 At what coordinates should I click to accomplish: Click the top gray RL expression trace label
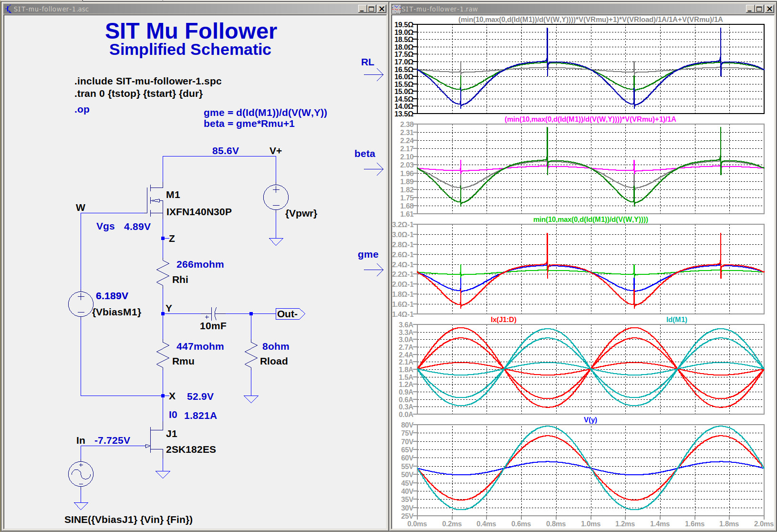click(x=590, y=20)
